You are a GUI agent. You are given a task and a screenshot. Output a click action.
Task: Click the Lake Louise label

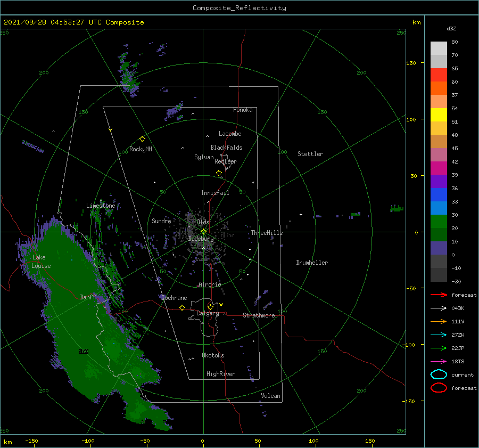[41, 262]
